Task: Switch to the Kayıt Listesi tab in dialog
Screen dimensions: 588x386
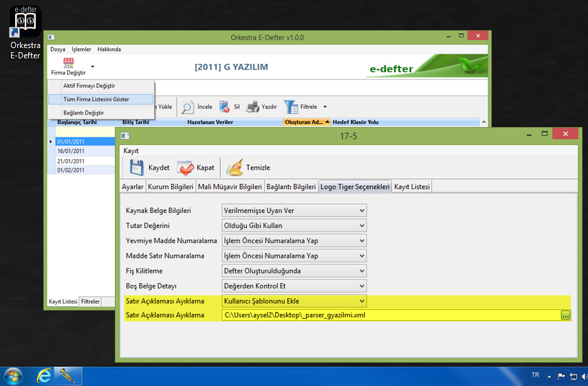Action: click(412, 186)
